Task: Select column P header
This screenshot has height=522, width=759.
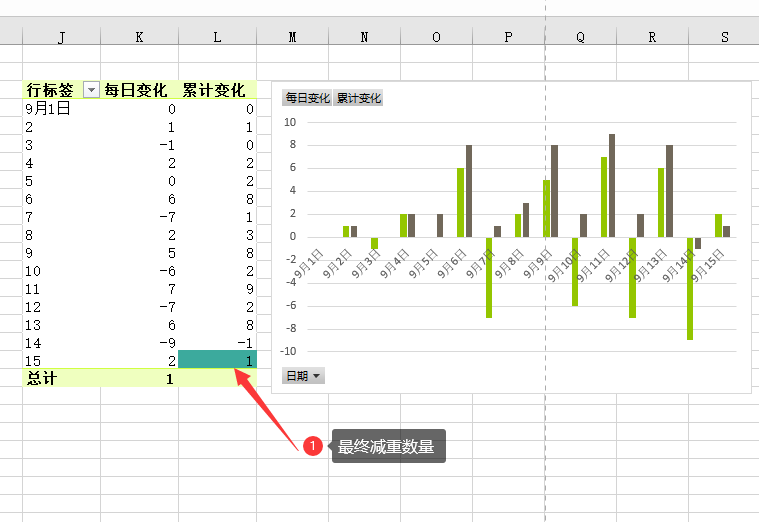Action: [508, 37]
